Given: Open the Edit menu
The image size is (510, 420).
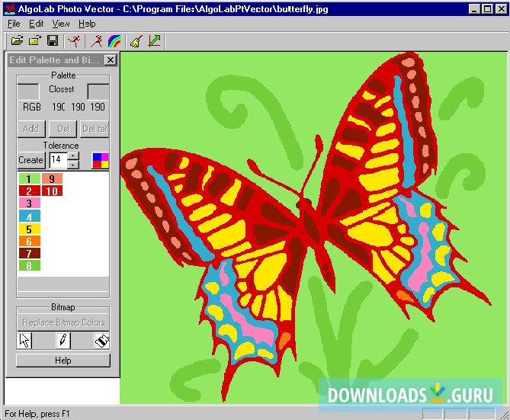Looking at the screenshot, I should 36,24.
